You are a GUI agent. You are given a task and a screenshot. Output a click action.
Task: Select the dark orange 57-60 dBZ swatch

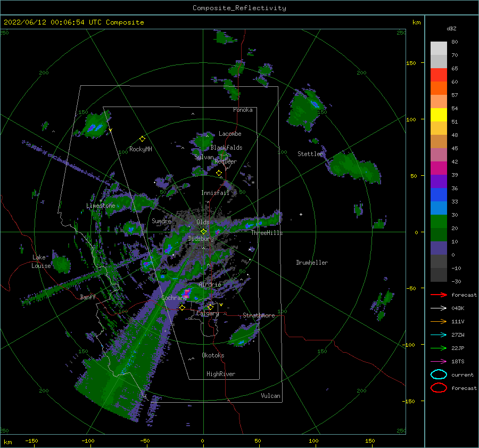pos(439,88)
